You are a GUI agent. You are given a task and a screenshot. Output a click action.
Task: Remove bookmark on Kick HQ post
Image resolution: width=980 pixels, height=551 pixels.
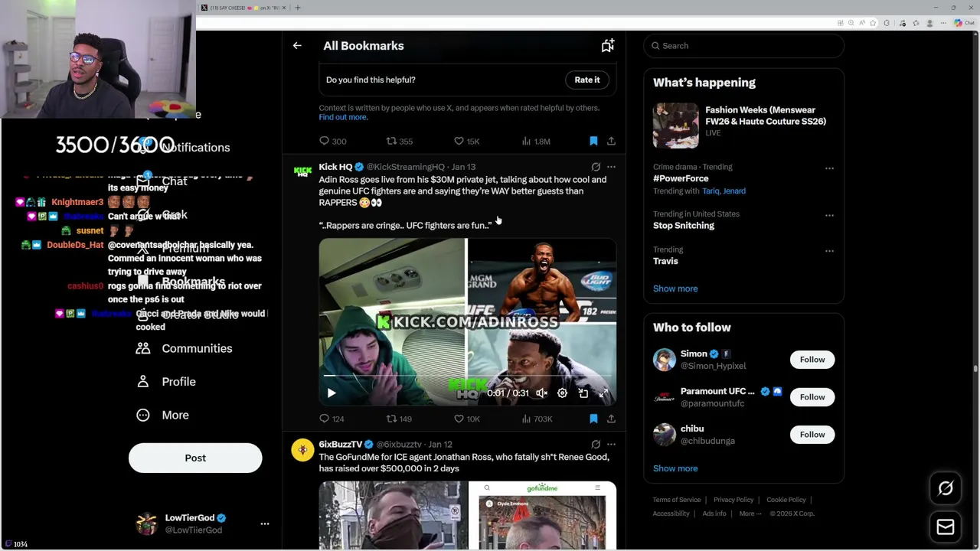[593, 419]
